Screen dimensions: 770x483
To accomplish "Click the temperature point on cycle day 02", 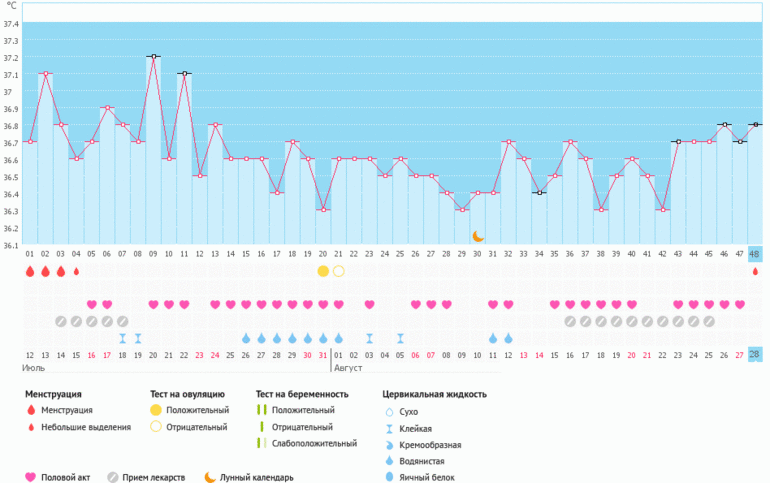I will click(x=45, y=74).
